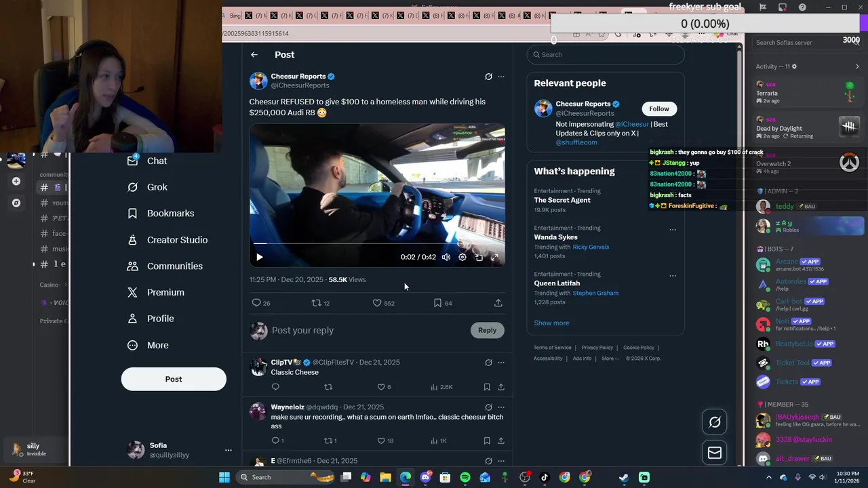Toggle picture-in-picture on the video
This screenshot has height=488, width=868.
(x=479, y=257)
